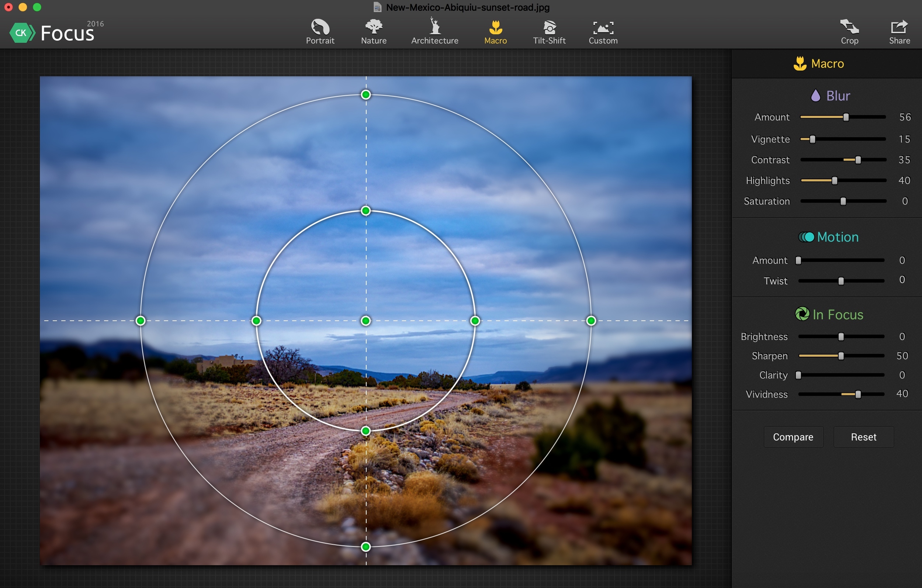Click the Blur Amount slider
Screen dimensions: 922x588
[843, 117]
